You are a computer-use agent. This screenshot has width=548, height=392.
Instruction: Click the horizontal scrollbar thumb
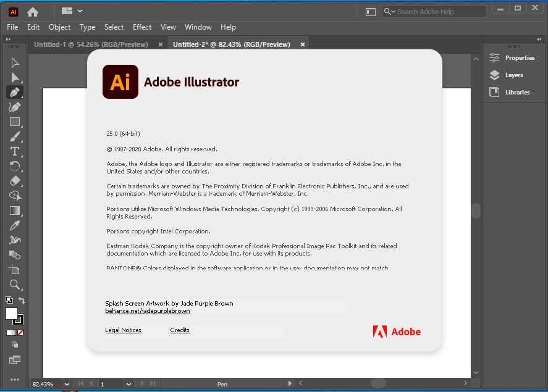tap(378, 383)
